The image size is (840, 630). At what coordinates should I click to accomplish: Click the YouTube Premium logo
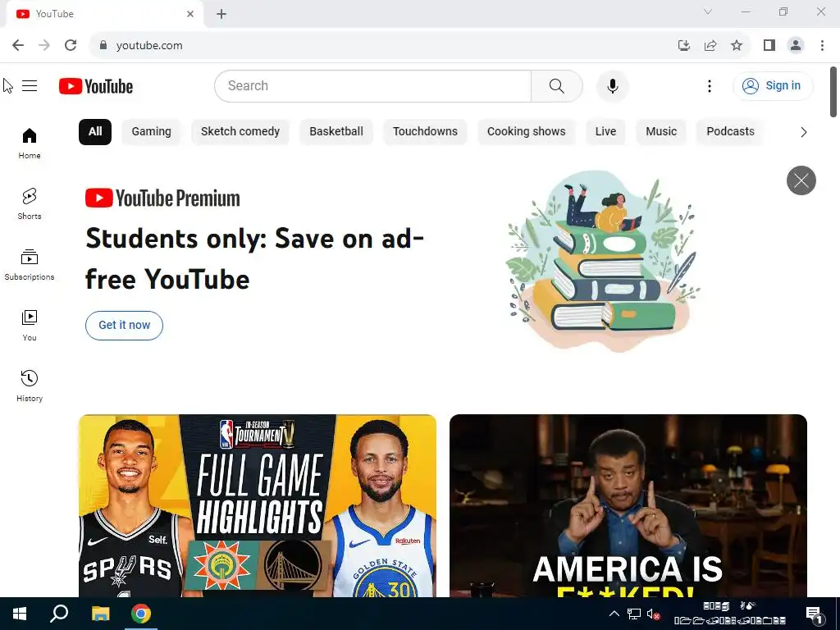click(x=162, y=199)
